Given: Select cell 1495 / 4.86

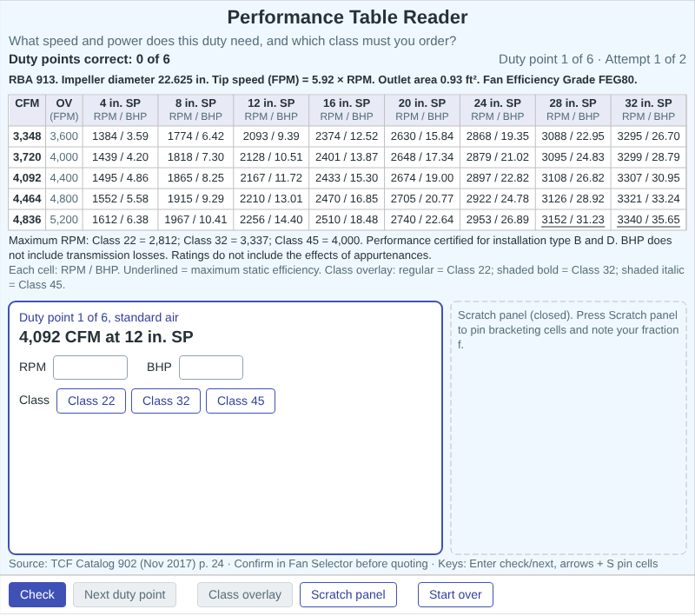Looking at the screenshot, I should (120, 178).
